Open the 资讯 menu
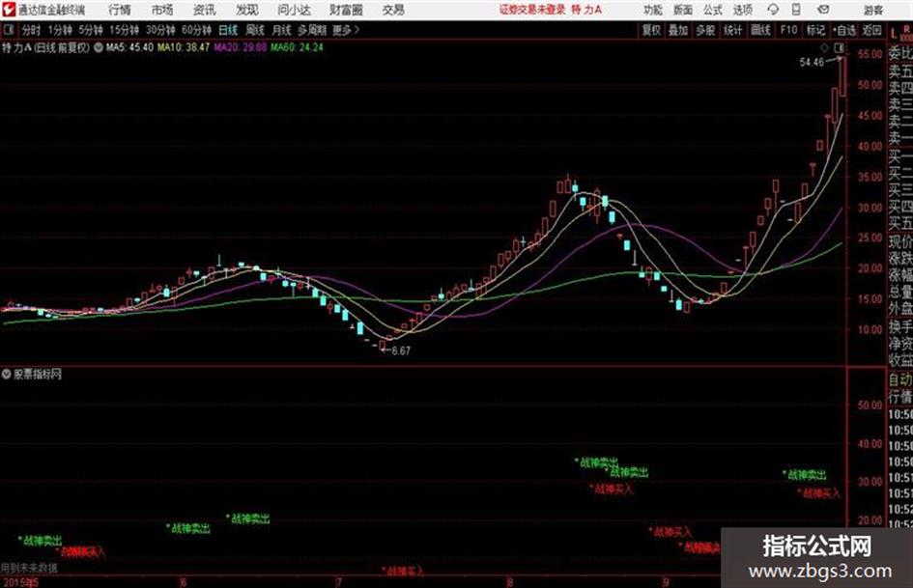 pos(205,10)
